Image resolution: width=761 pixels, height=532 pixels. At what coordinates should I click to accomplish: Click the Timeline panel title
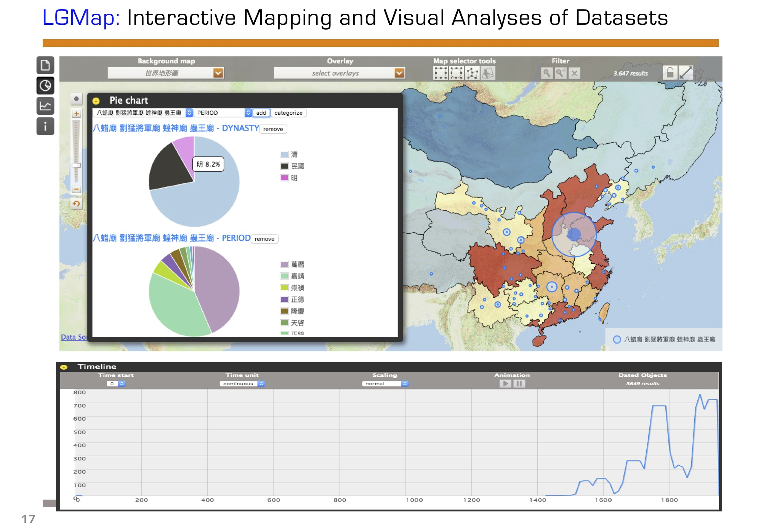[97, 367]
